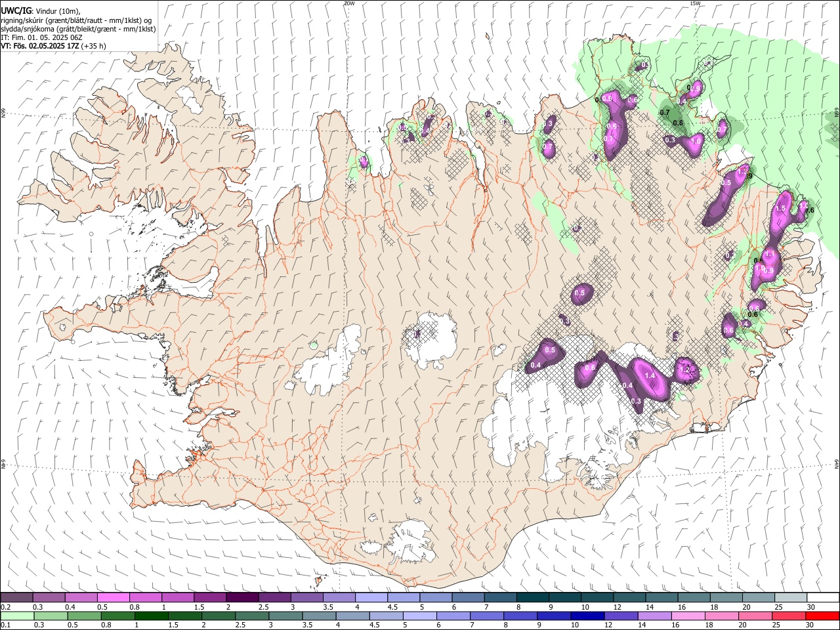
Task: Click the lower scale grey-blue swatch starting at 3.5
Action: pos(320,616)
